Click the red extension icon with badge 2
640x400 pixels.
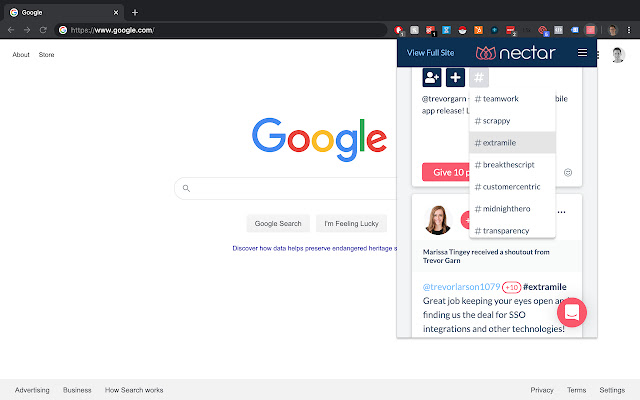tap(510, 30)
